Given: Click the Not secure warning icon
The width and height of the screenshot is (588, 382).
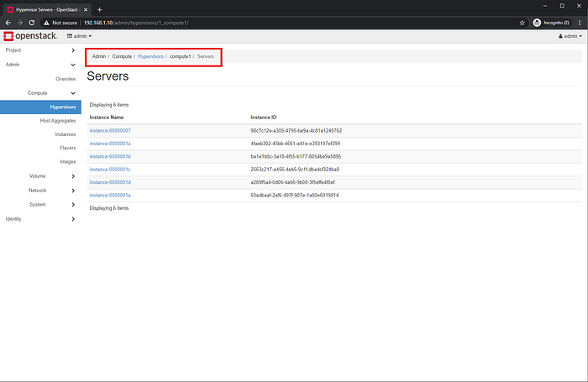Looking at the screenshot, I should 46,23.
